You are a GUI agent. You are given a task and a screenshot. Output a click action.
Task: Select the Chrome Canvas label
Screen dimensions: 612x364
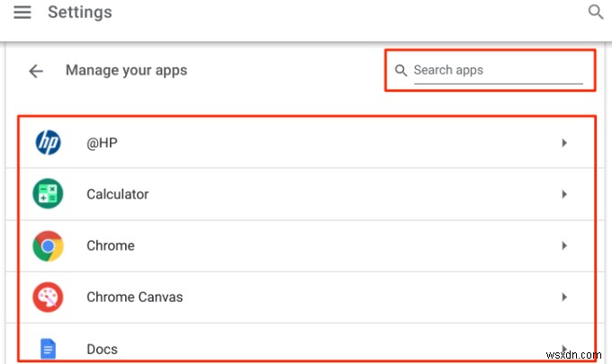point(135,297)
